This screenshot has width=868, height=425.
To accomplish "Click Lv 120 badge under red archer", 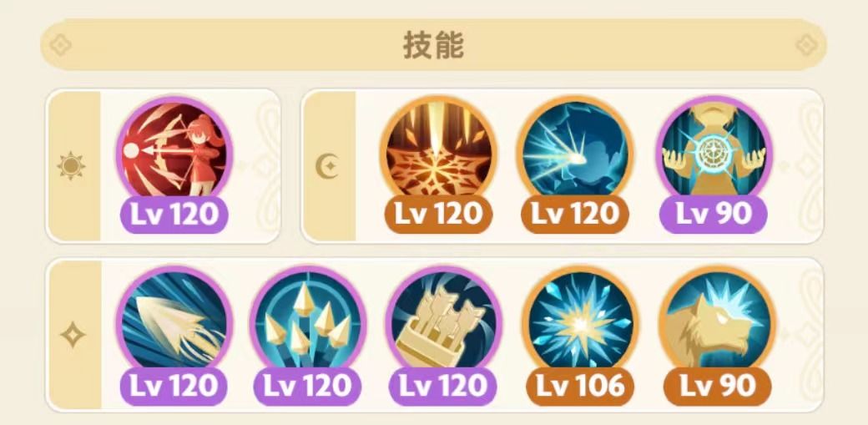I will (174, 215).
